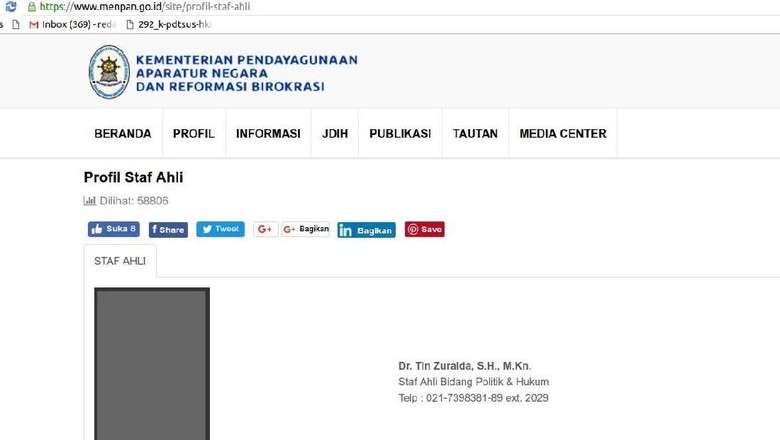Image resolution: width=780 pixels, height=440 pixels.
Task: Go to the MEDIA CENTER link
Action: [x=563, y=134]
